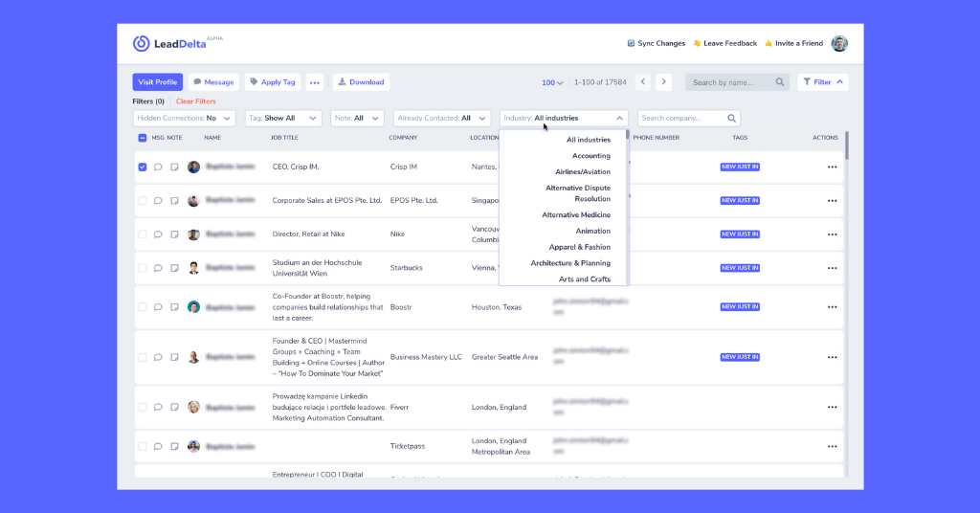Click the Apply Tag button
The width and height of the screenshot is (980, 513).
273,82
